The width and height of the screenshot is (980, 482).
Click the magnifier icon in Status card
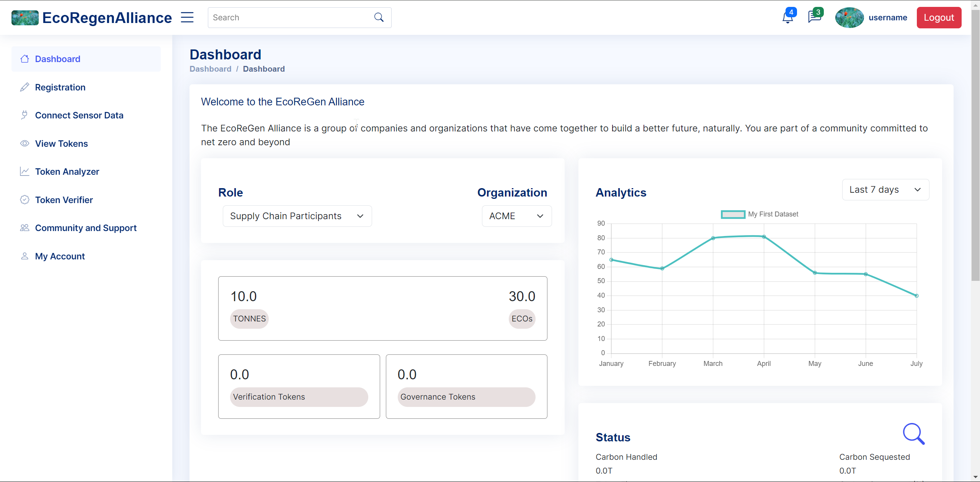913,434
